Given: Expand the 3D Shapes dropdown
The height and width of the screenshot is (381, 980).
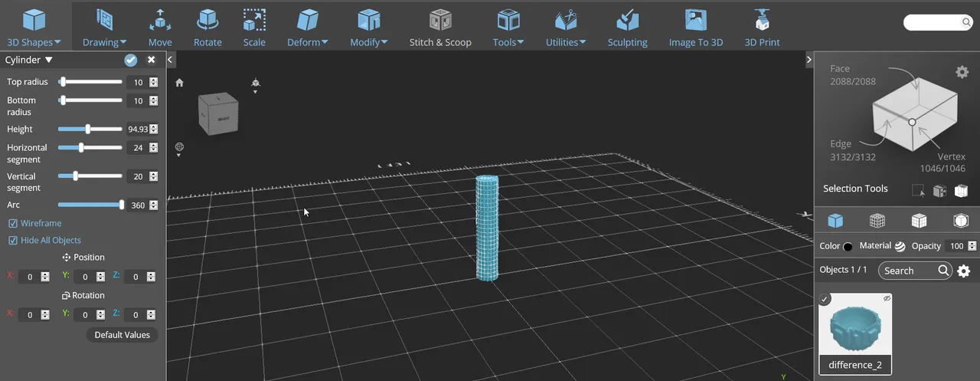Looking at the screenshot, I should (x=34, y=27).
